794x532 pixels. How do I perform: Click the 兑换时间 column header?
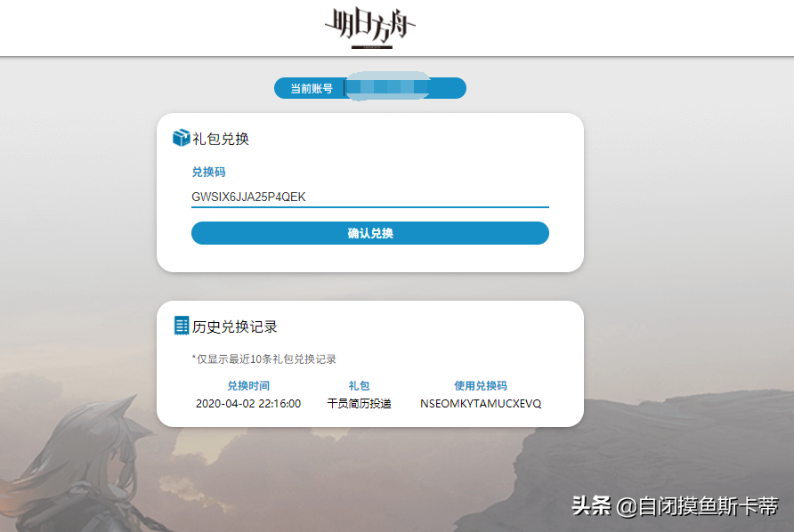pyautogui.click(x=248, y=386)
